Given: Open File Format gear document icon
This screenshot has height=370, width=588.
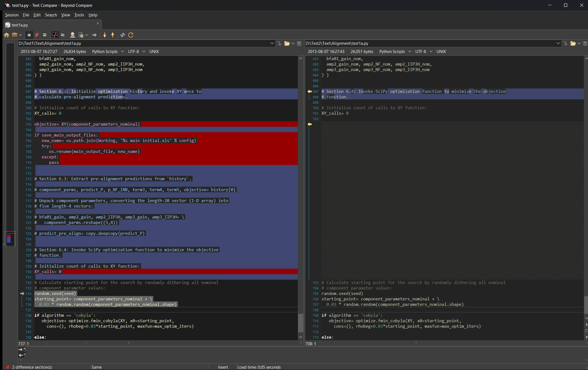Looking at the screenshot, I should [x=81, y=35].
